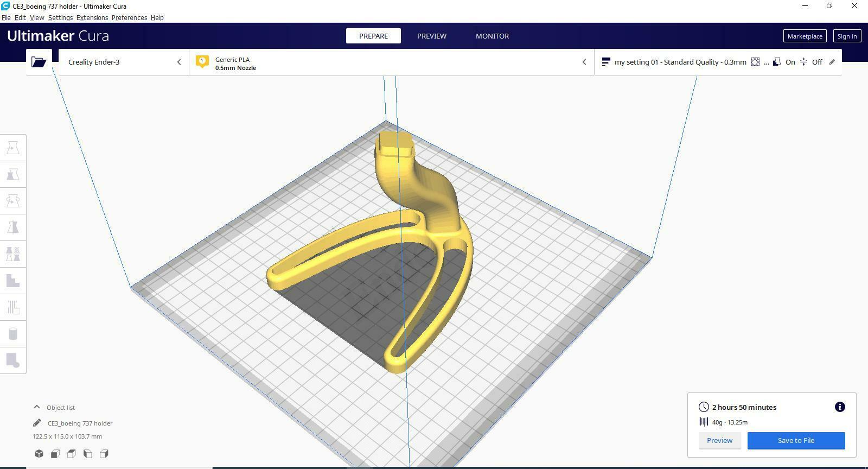Click the filament spool icon by 40g
Image resolution: width=868 pixels, height=469 pixels.
(704, 422)
